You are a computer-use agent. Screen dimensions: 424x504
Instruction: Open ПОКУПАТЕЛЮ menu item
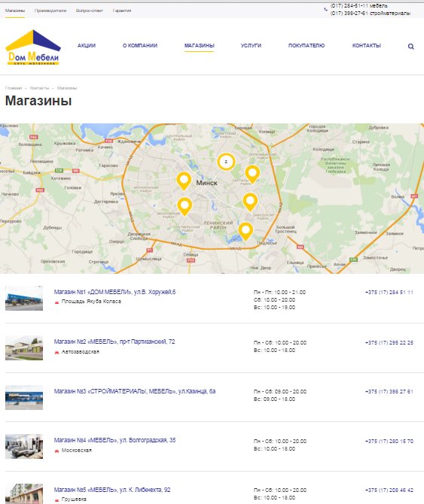307,46
